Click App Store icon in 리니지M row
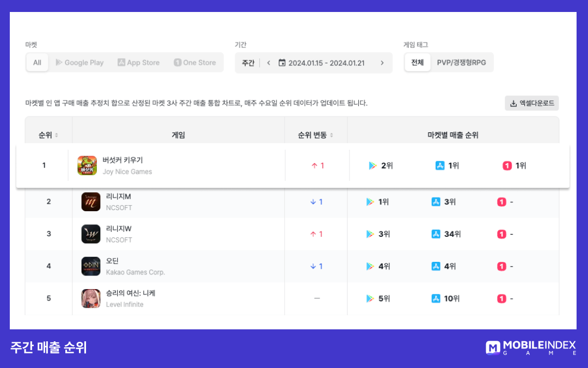 click(436, 202)
